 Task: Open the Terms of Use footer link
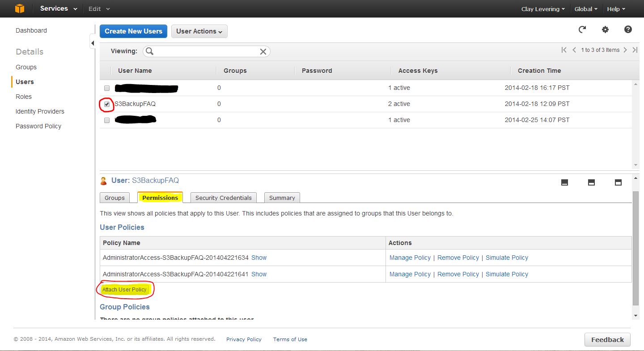tap(290, 339)
